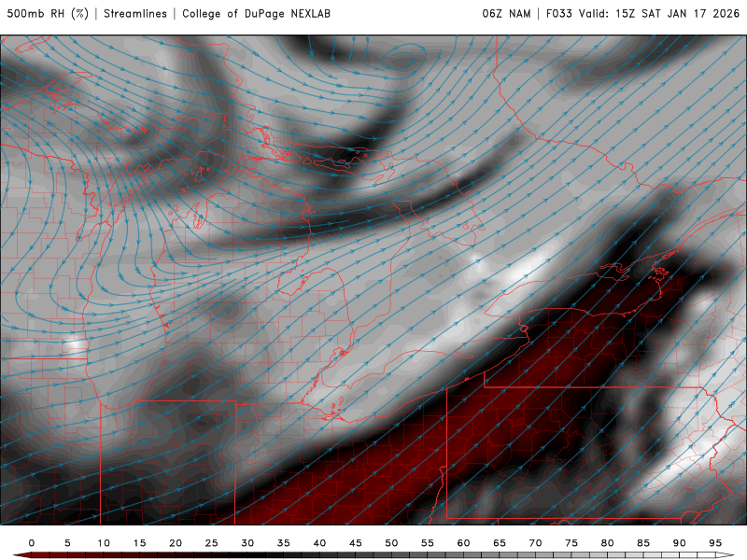Click the colorbar label "40"
The height and width of the screenshot is (560, 747).
tap(319, 543)
